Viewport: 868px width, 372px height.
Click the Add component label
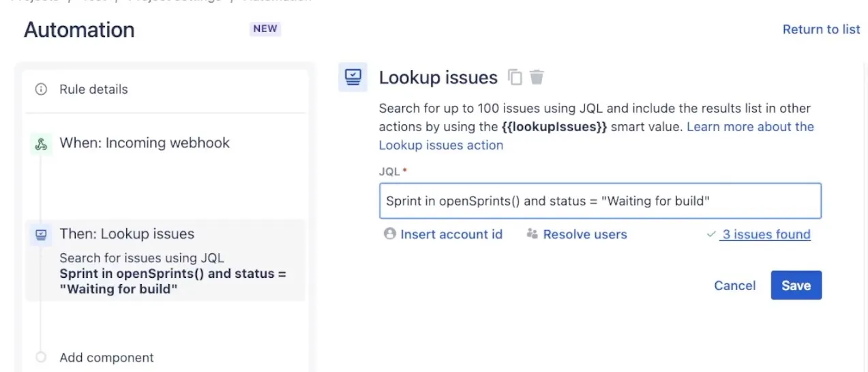coord(106,358)
